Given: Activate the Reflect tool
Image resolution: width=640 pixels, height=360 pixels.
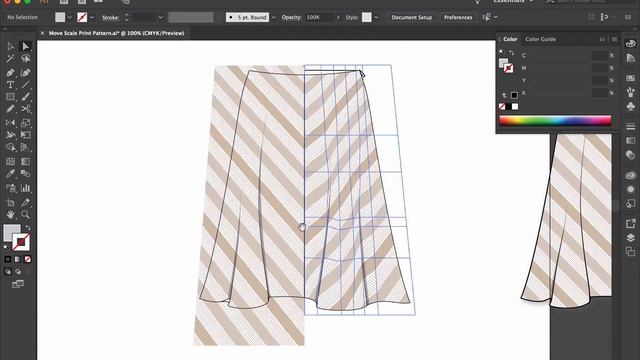Looking at the screenshot, I should tap(11, 123).
